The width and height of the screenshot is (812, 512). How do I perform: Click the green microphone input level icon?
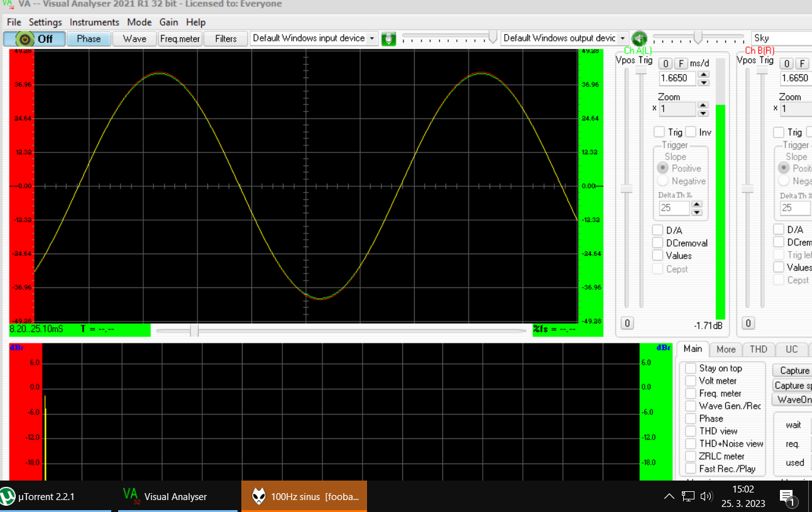pos(389,38)
